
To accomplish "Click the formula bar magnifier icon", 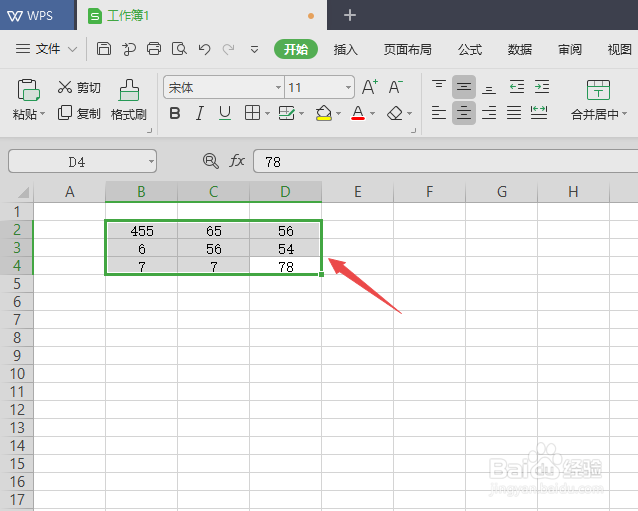I will (x=211, y=161).
